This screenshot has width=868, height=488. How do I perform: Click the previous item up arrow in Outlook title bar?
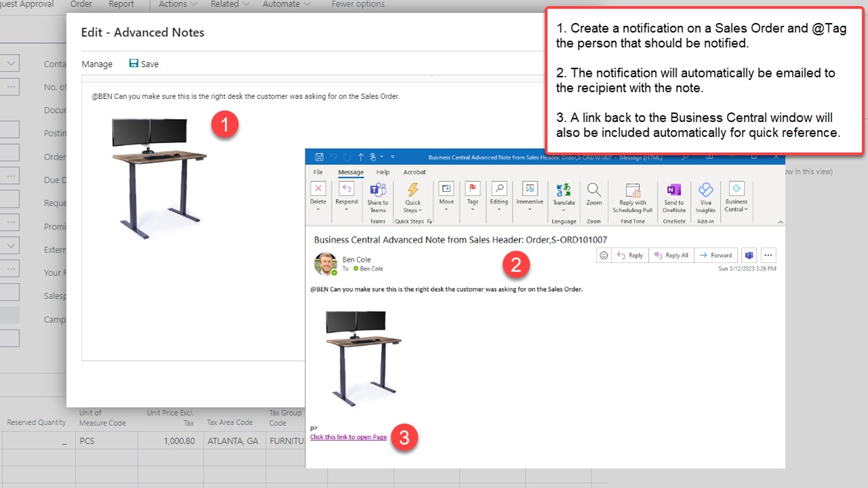pos(361,157)
